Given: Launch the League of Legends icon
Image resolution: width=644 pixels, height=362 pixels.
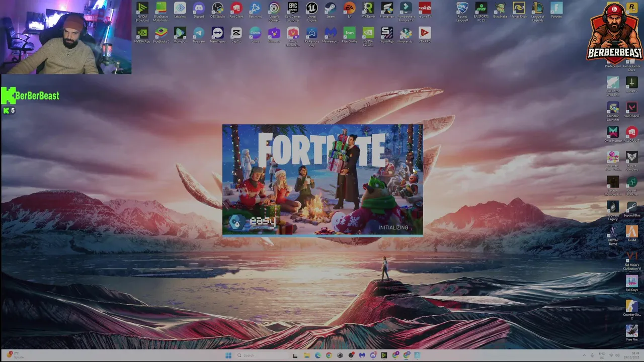Looking at the screenshot, I should tap(538, 12).
